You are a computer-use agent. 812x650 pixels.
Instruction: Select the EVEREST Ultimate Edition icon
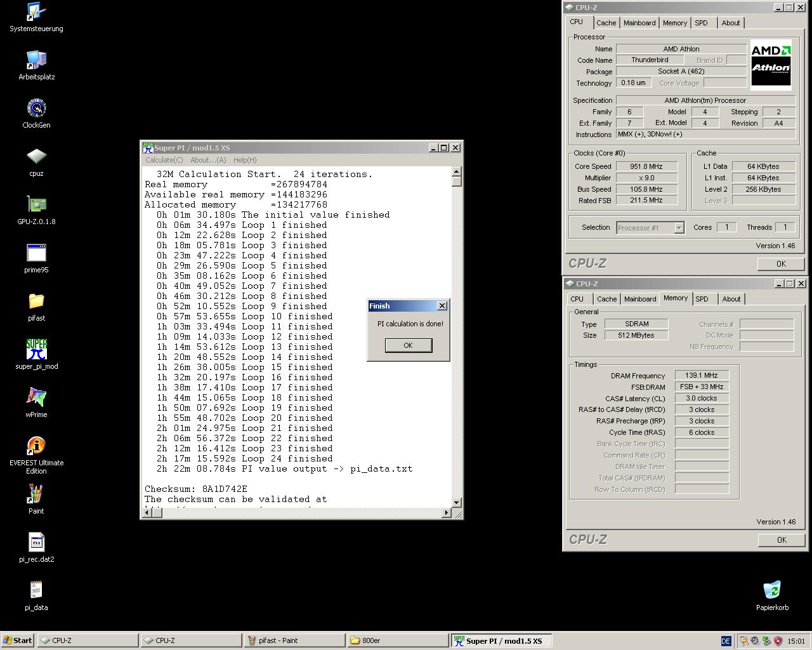(36, 455)
